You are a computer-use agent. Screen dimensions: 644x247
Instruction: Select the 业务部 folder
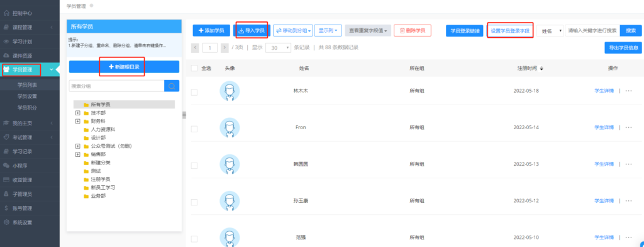[98, 196]
